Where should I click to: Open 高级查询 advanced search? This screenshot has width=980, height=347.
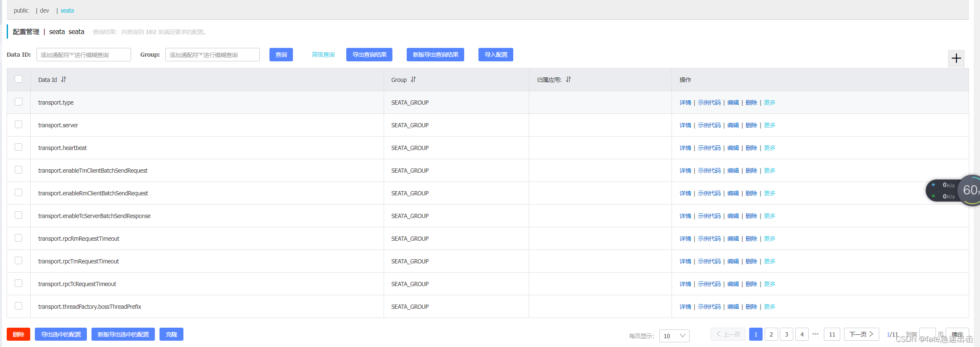click(323, 55)
